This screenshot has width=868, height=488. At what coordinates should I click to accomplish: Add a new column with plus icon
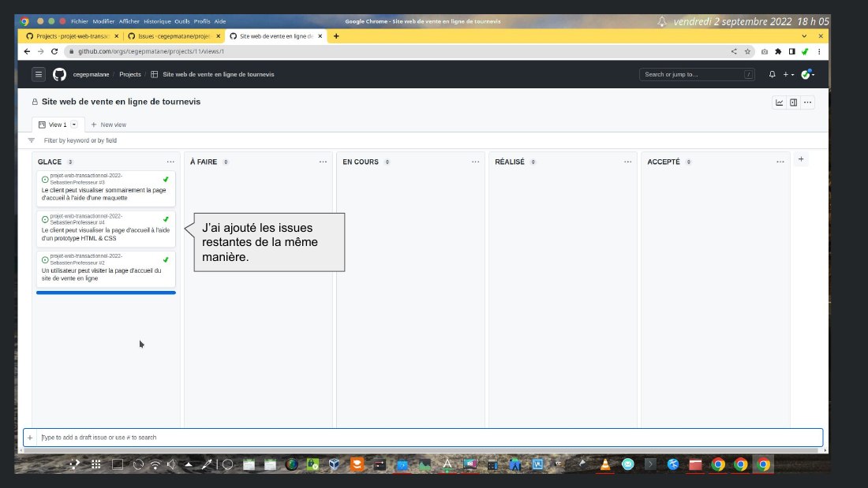coord(801,159)
